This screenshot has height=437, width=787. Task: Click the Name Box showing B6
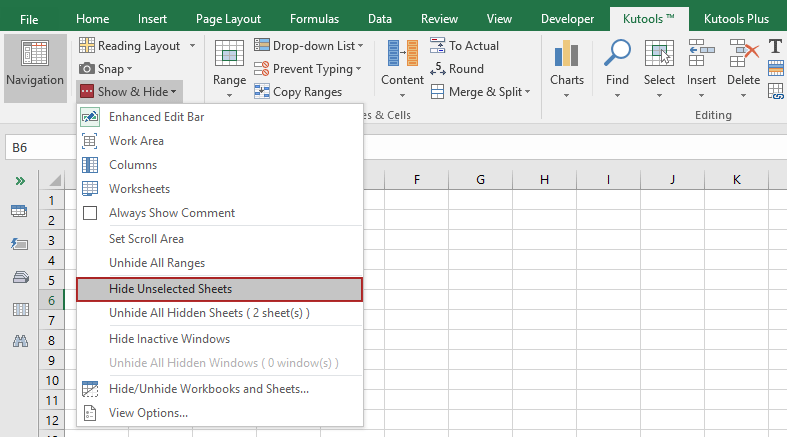(x=40, y=148)
